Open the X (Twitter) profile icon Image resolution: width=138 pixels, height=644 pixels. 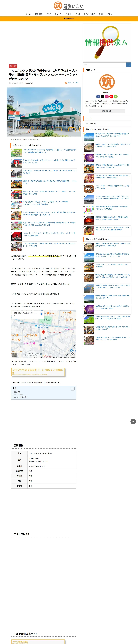pos(102,96)
